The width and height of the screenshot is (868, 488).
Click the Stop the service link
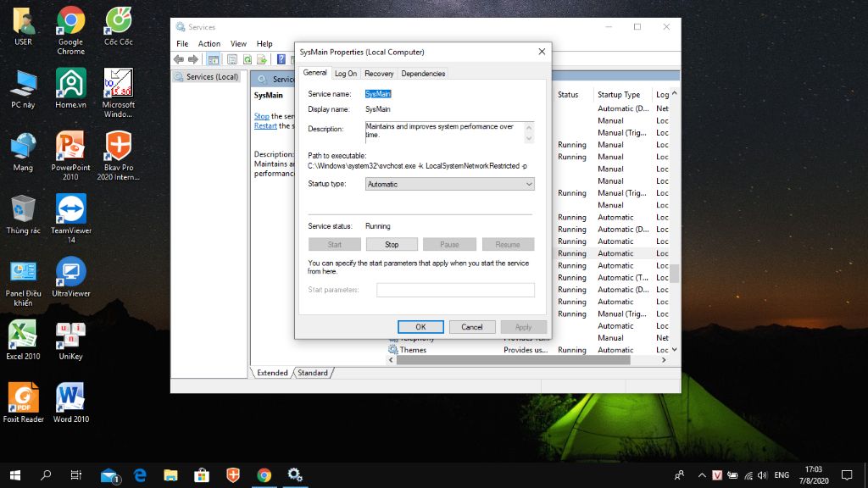tap(261, 116)
